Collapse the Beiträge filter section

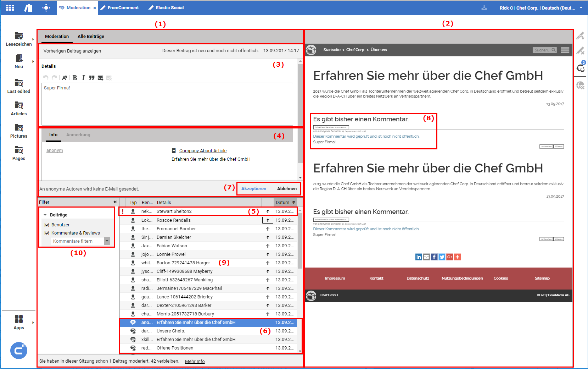[x=45, y=214]
